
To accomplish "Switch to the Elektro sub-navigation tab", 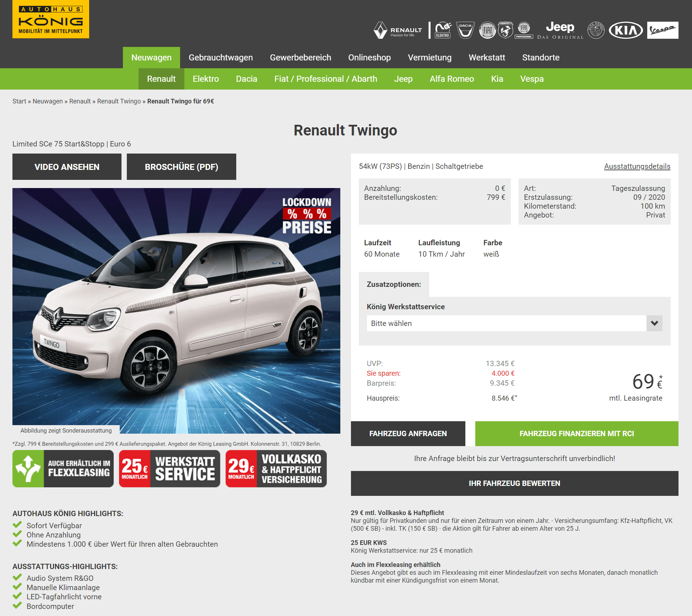I will [206, 79].
